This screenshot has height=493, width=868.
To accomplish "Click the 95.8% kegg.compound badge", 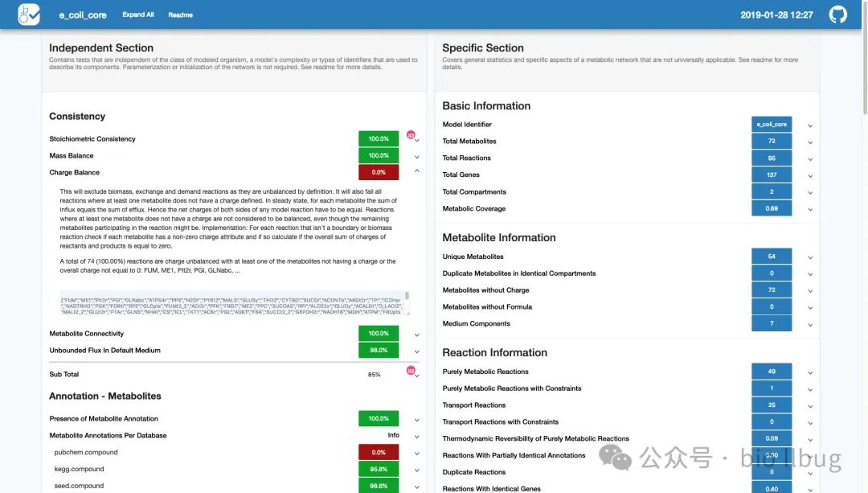I will pos(379,469).
